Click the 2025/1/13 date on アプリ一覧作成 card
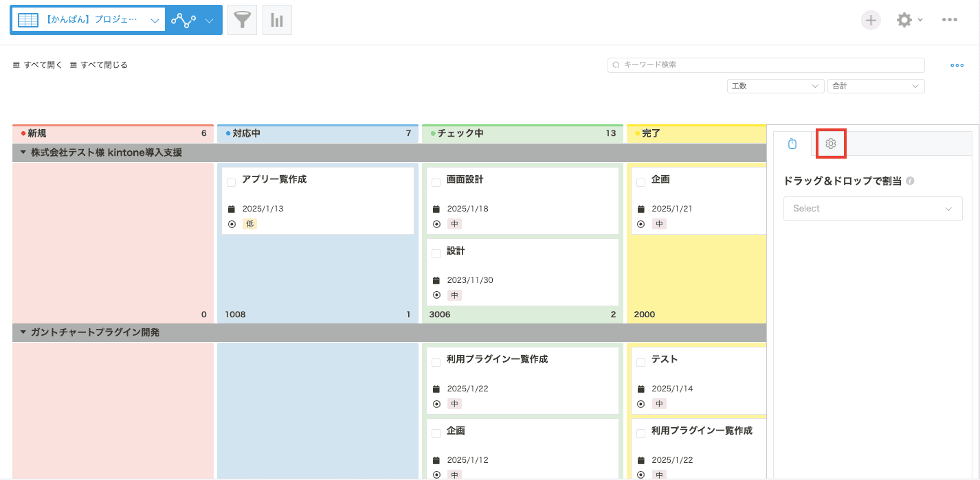Screen dimensions: 980x480 263,209
